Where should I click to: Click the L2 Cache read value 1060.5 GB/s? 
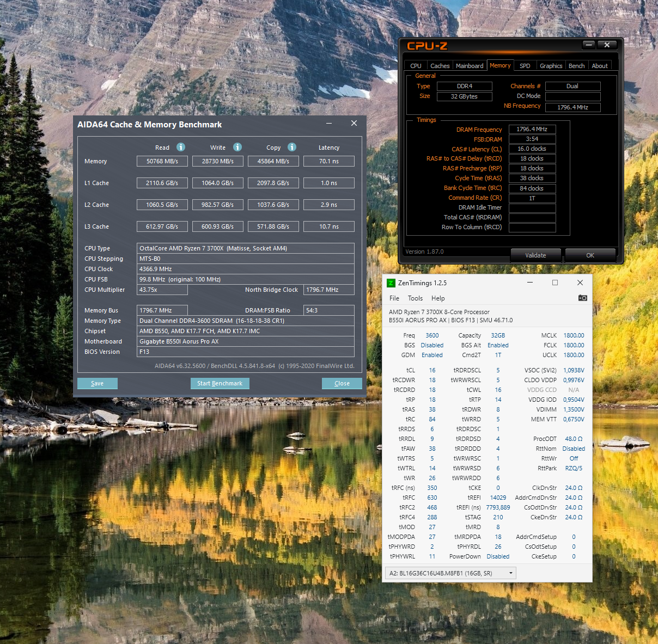pos(162,205)
